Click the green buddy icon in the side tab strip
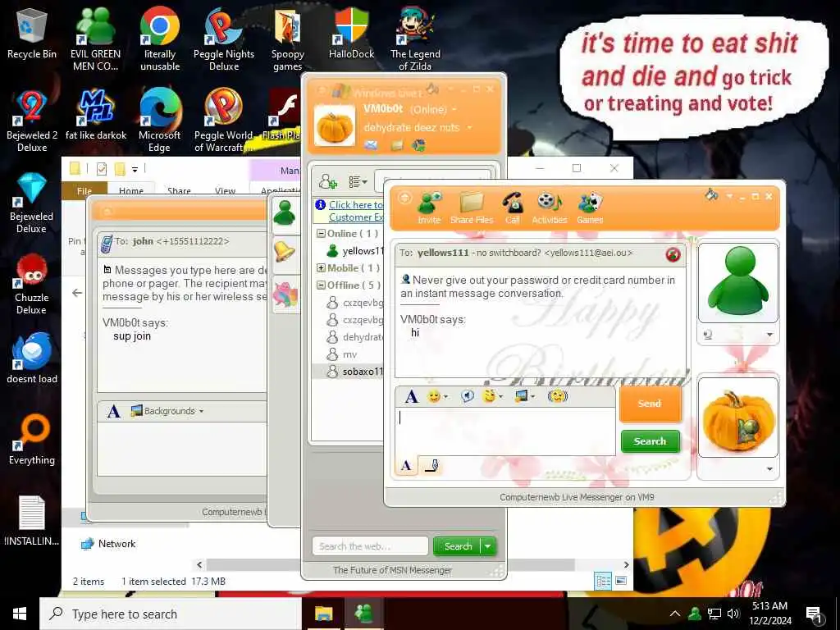 (284, 214)
